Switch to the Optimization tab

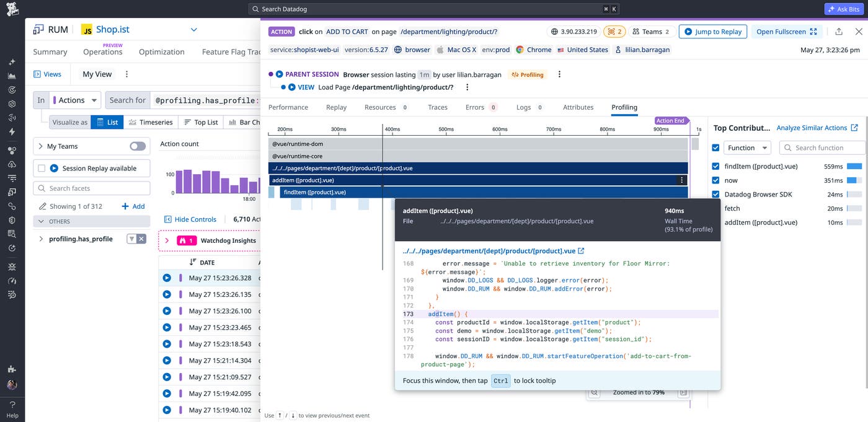click(x=162, y=52)
